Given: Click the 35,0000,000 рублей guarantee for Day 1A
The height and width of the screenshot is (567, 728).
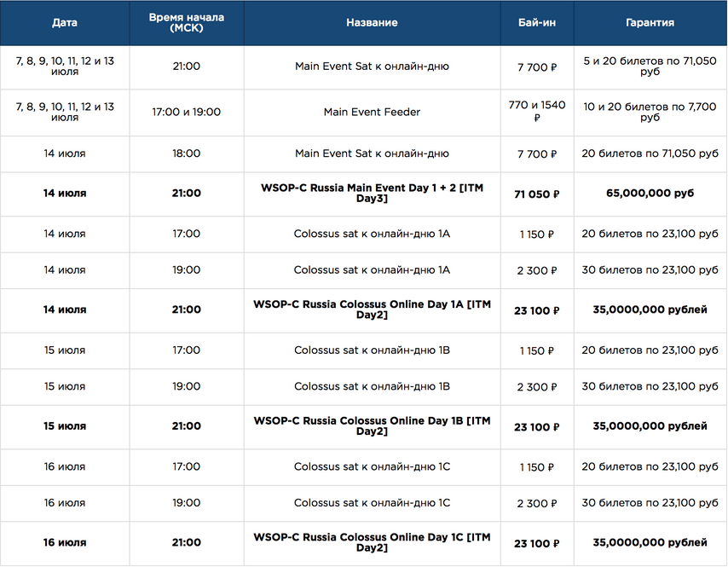Looking at the screenshot, I should point(650,310).
